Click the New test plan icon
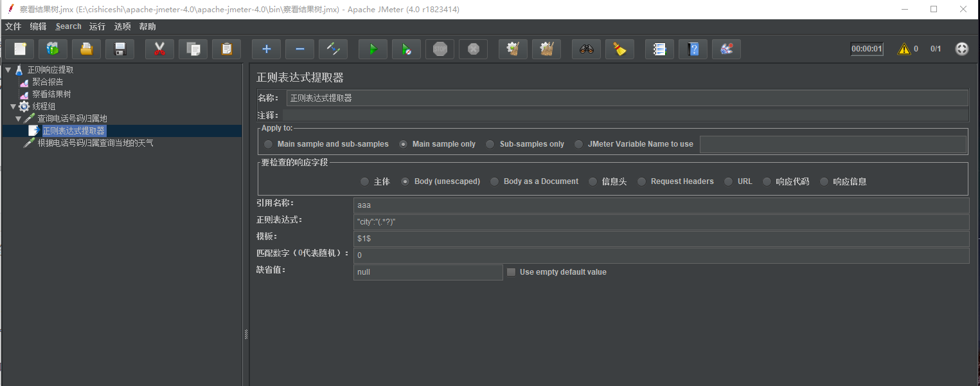 click(x=20, y=49)
